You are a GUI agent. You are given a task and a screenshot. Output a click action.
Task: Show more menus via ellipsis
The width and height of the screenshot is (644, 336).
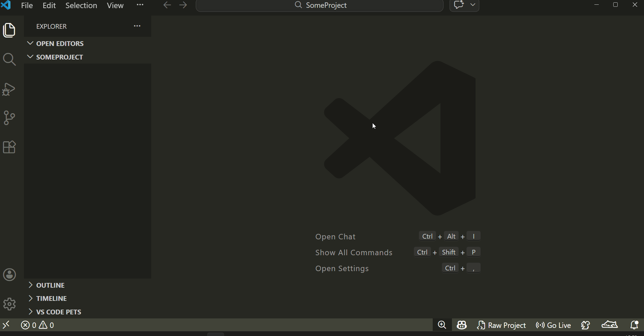140,5
